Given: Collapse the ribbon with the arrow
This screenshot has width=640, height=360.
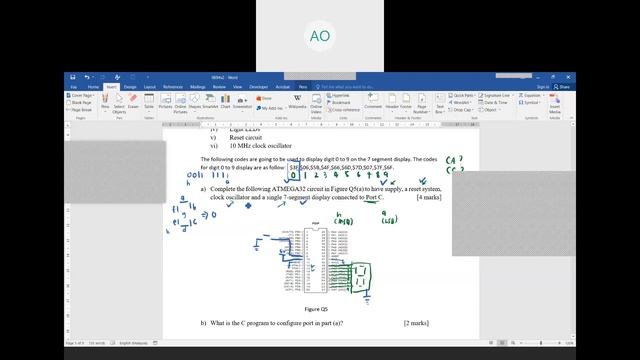Looking at the screenshot, I should pos(571,118).
